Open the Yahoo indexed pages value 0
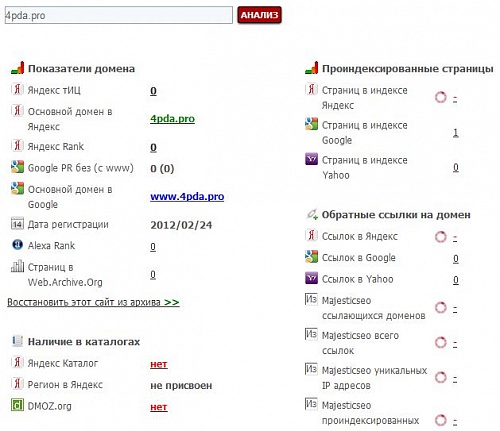This screenshot has height=431, width=500. click(x=456, y=168)
